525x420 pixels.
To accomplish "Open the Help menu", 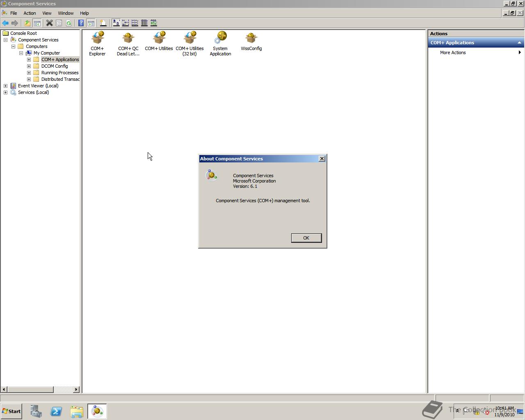I will click(84, 13).
